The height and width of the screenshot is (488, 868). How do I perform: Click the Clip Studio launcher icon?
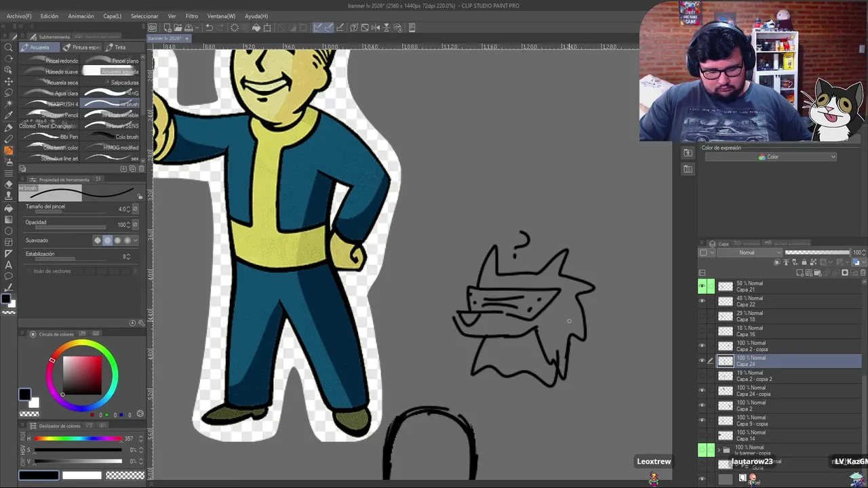pos(153,28)
